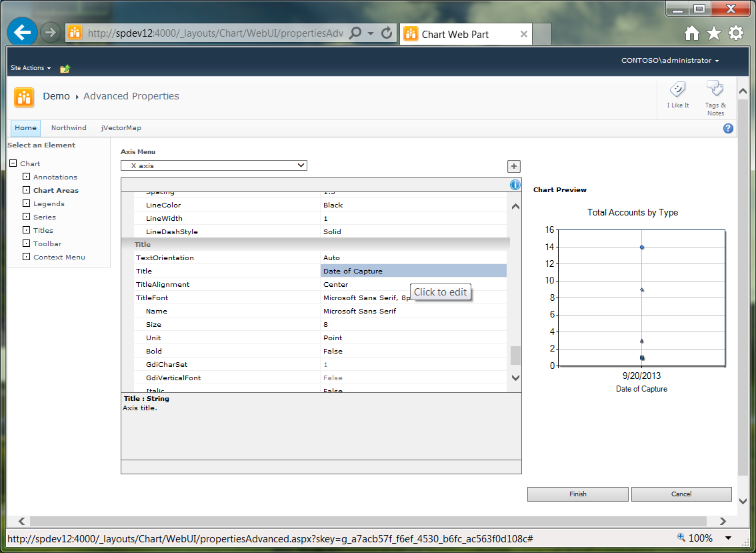Open CONTOSO\administrator user menu
Screen dimensions: 756x553
point(670,60)
